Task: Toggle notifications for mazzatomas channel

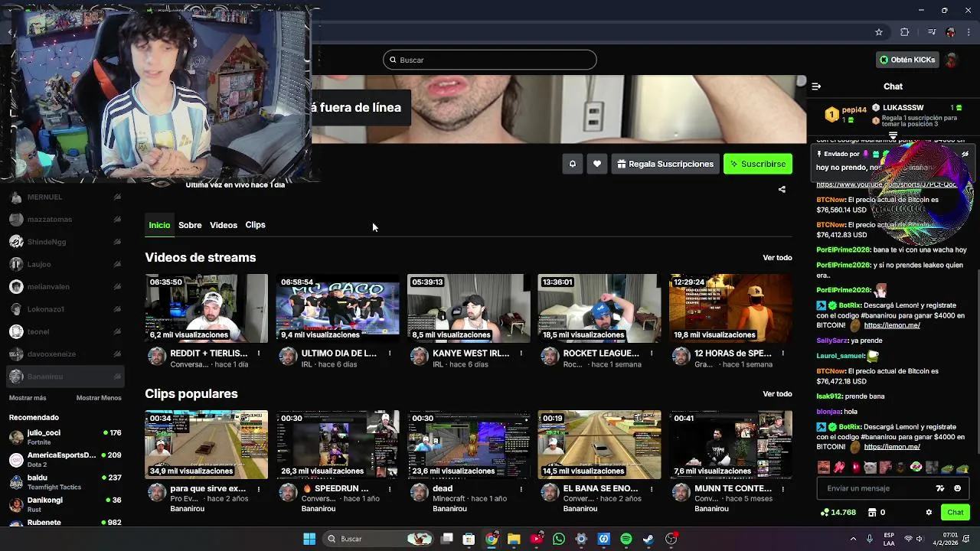Action: (117, 220)
